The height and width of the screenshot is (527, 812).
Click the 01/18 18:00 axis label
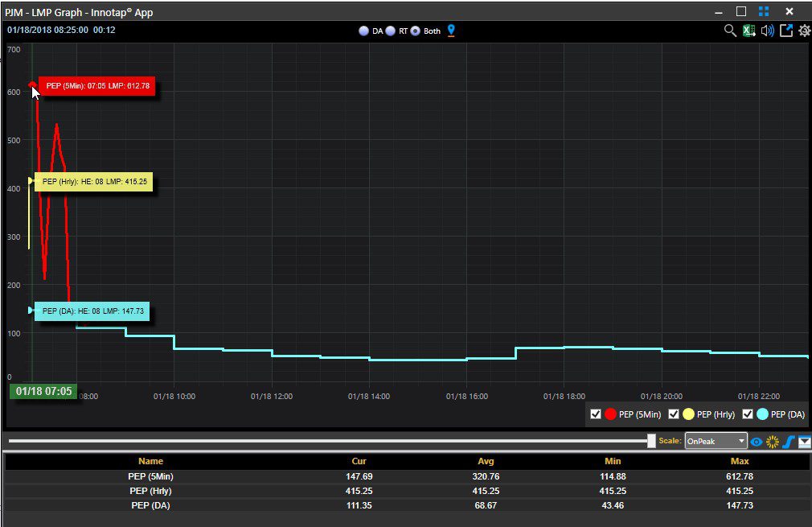[564, 397]
